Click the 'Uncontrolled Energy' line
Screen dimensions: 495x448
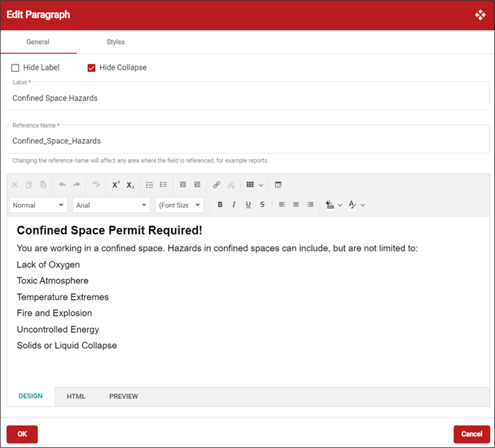pyautogui.click(x=58, y=329)
